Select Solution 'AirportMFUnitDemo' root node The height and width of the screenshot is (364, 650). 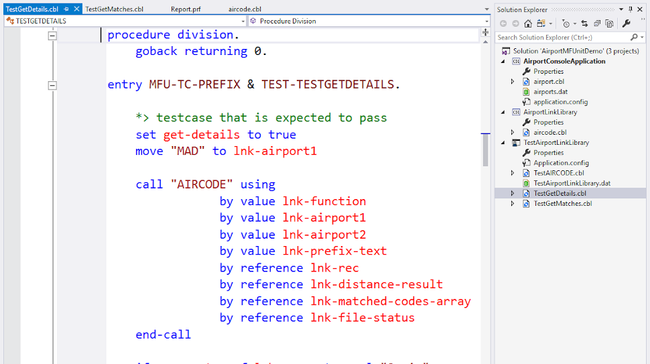click(576, 51)
